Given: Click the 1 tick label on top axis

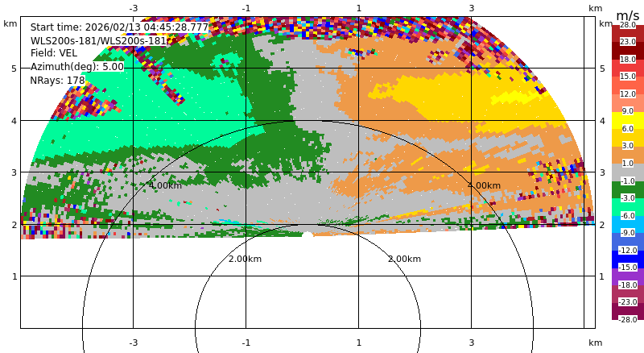Looking at the screenshot, I should click(x=358, y=8).
